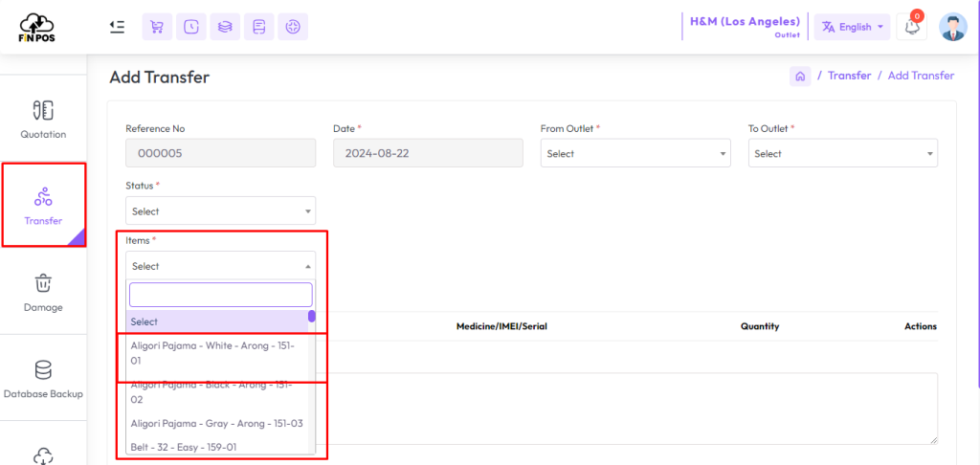Open the Database Backup sidebar item
The image size is (980, 465).
[43, 378]
